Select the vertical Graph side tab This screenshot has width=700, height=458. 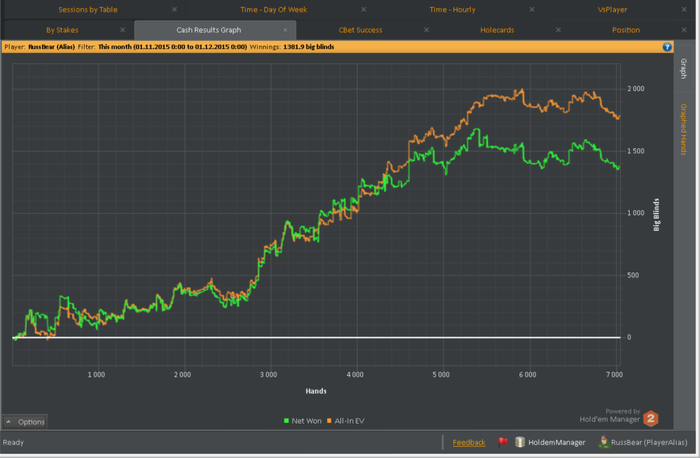pos(683,69)
